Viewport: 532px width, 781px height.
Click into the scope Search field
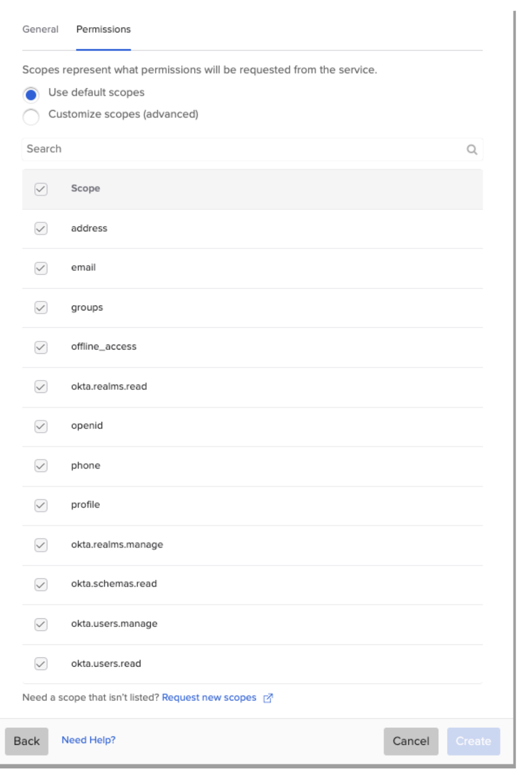coord(241,149)
